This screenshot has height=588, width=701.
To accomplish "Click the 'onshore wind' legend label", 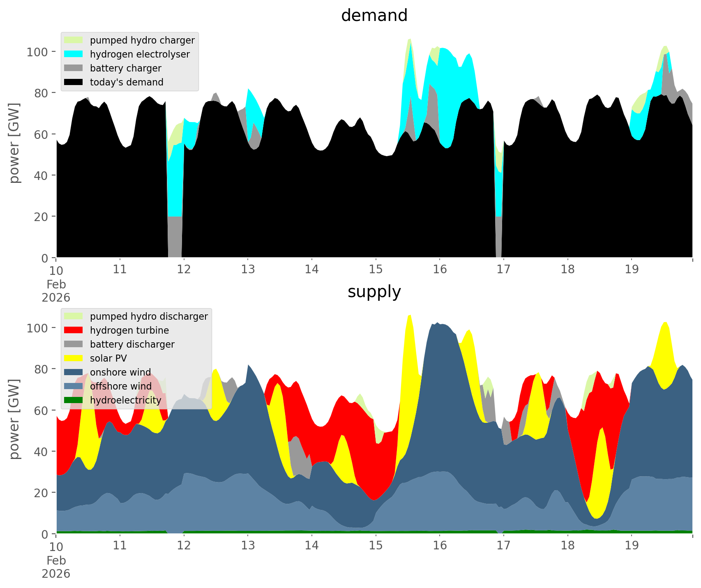I will (120, 372).
